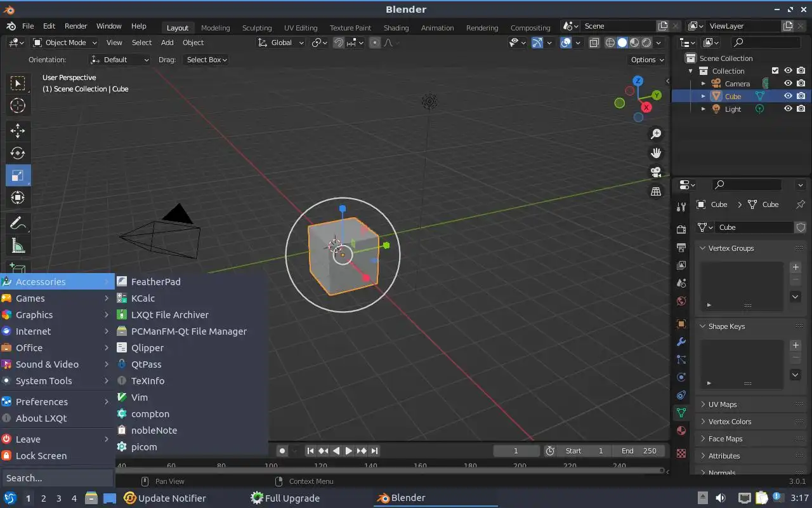Uncheck the Collection exclude checkbox
This screenshot has height=508, width=812.
775,70
